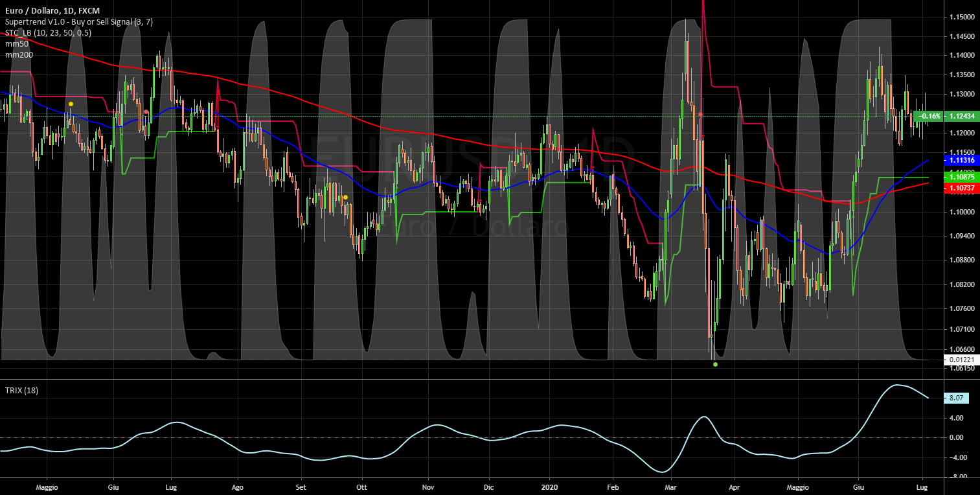
Task: Click the 0.00 level on TRIX scale
Action: click(956, 437)
